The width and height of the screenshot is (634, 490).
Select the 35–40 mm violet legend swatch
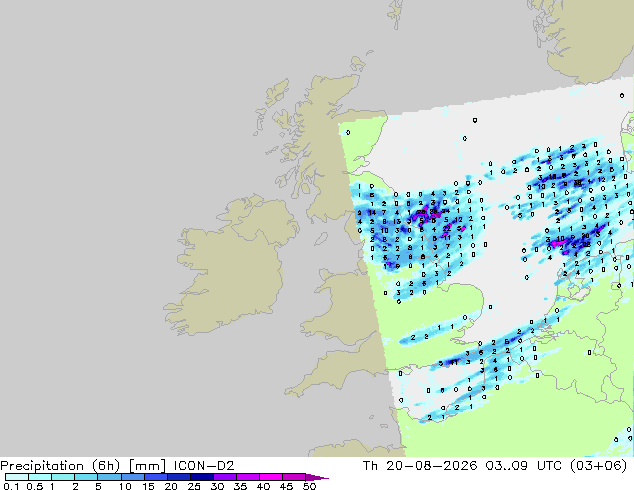coord(247,477)
